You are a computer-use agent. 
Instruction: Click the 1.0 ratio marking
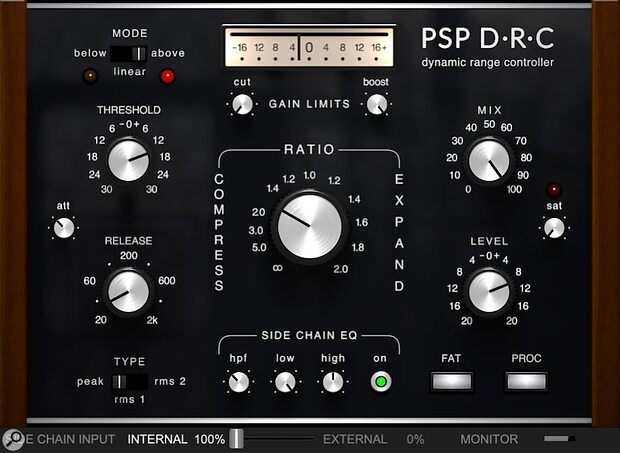click(309, 175)
